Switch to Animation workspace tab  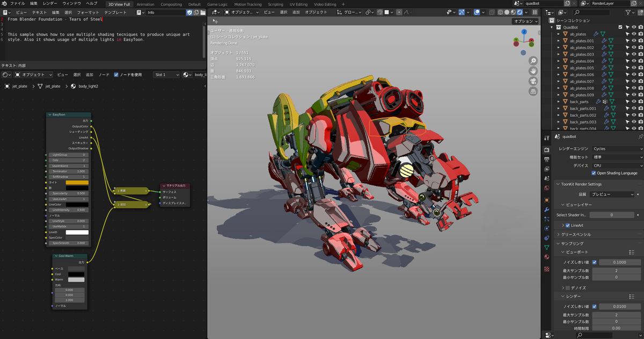pyautogui.click(x=145, y=4)
